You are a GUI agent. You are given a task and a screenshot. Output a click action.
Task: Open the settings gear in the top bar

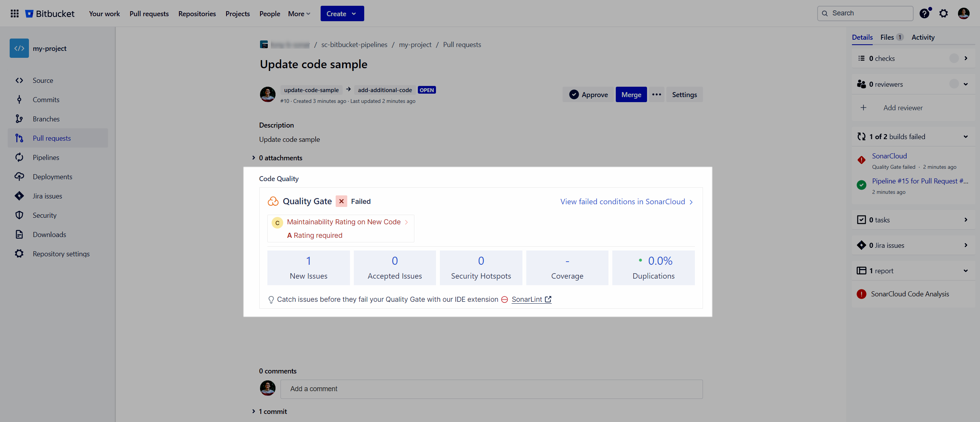943,13
